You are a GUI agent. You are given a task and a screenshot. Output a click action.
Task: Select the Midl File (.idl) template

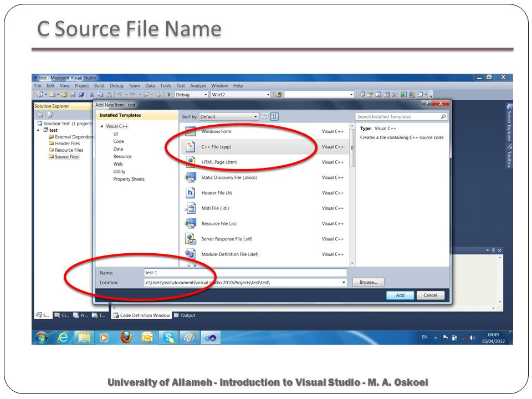click(265, 208)
